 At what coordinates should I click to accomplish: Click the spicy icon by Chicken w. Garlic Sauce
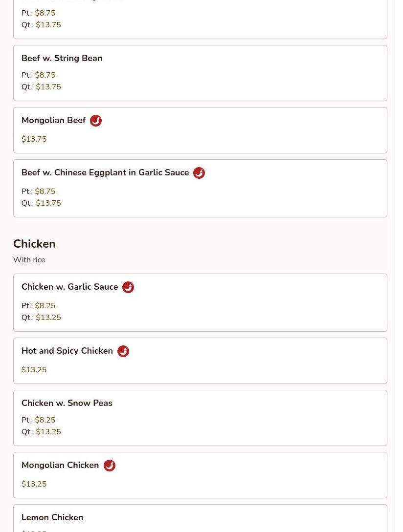pyautogui.click(x=128, y=287)
